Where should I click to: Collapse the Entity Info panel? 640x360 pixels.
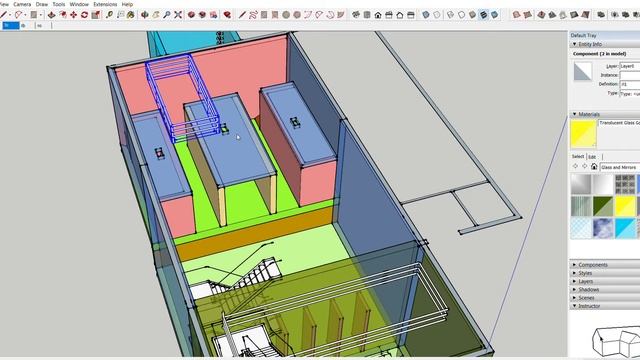click(x=575, y=44)
